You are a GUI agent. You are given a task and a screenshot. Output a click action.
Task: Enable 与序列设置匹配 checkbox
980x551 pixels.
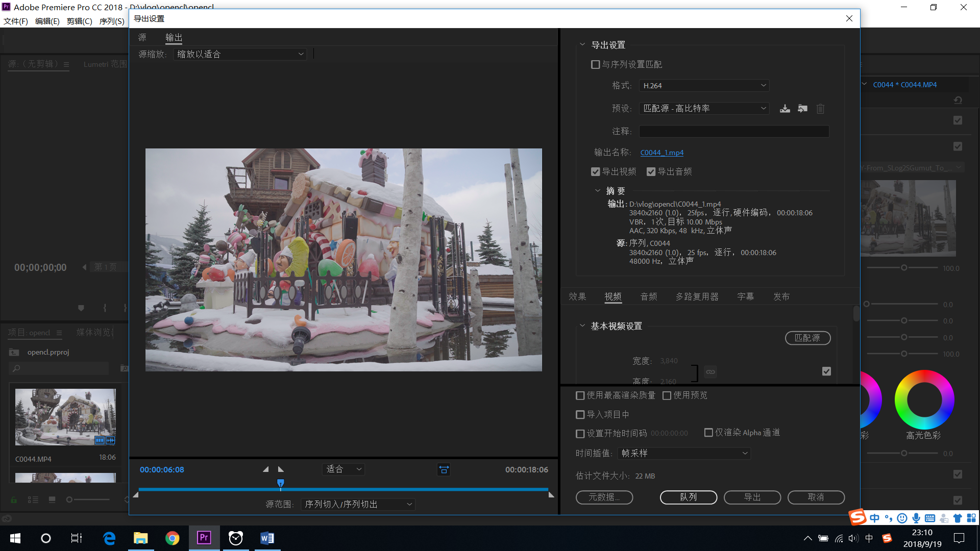(x=595, y=65)
